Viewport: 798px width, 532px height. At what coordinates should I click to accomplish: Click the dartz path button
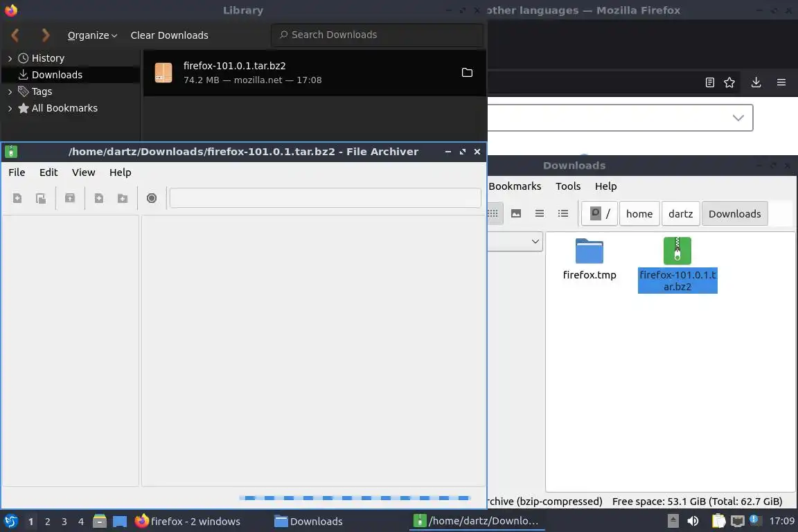[x=680, y=214]
